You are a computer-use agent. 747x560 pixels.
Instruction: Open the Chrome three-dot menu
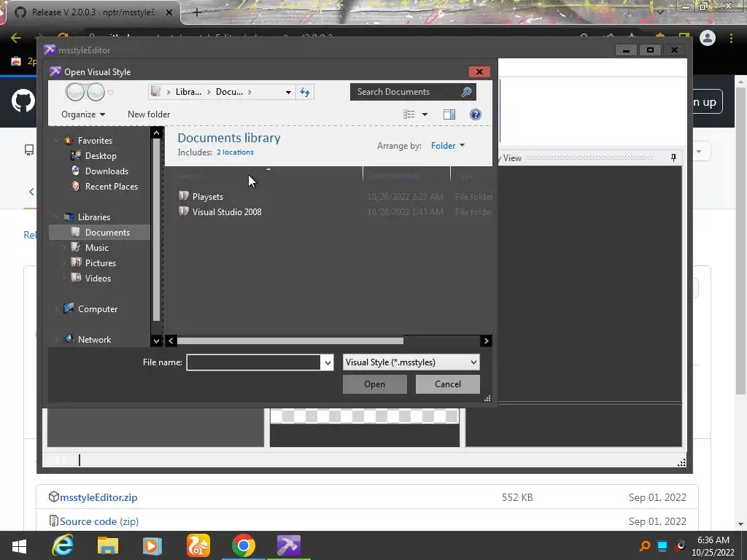[x=731, y=38]
